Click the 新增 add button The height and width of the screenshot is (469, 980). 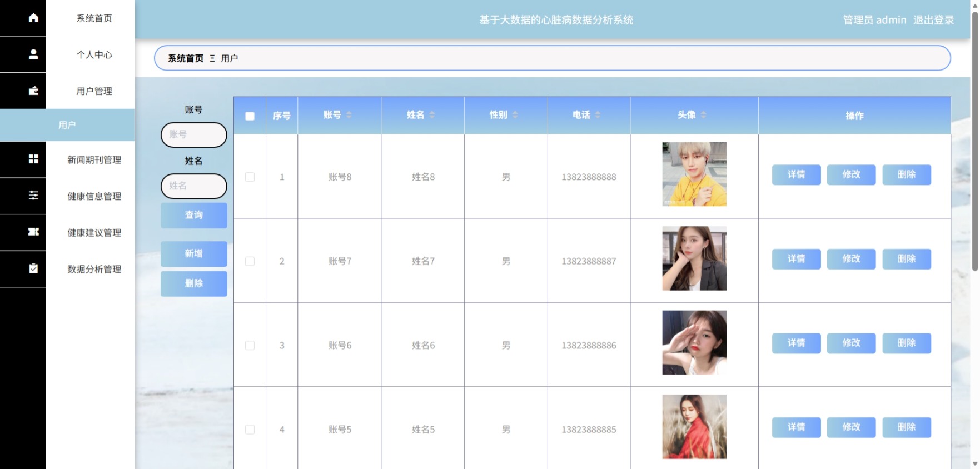click(194, 253)
